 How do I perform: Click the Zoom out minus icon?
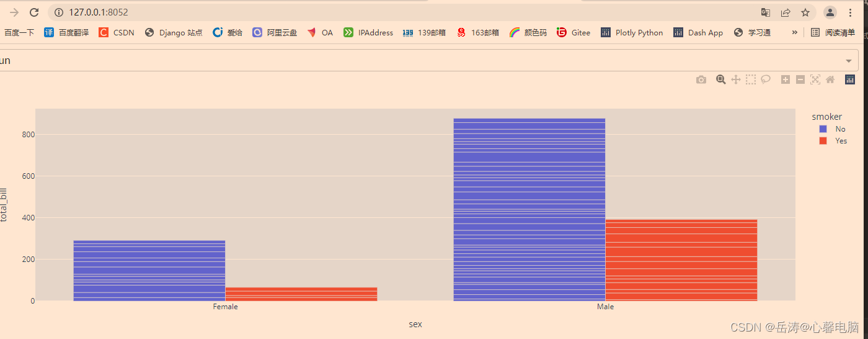(800, 79)
